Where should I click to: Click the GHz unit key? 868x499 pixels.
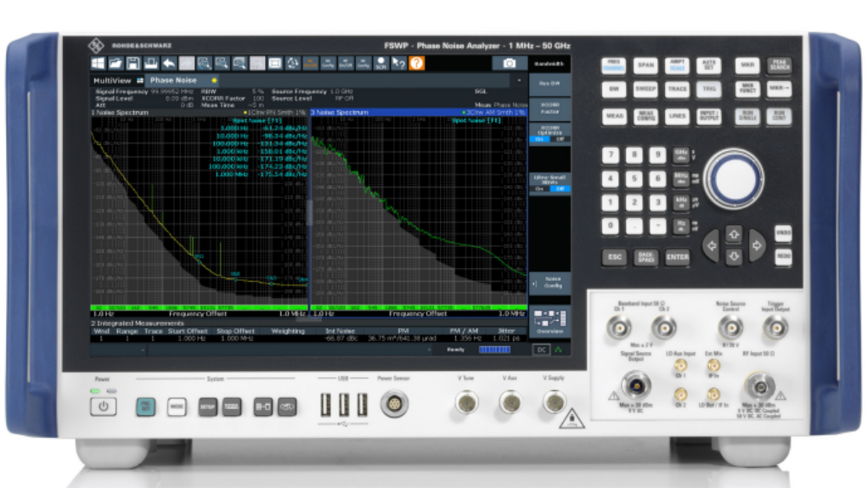tap(681, 155)
